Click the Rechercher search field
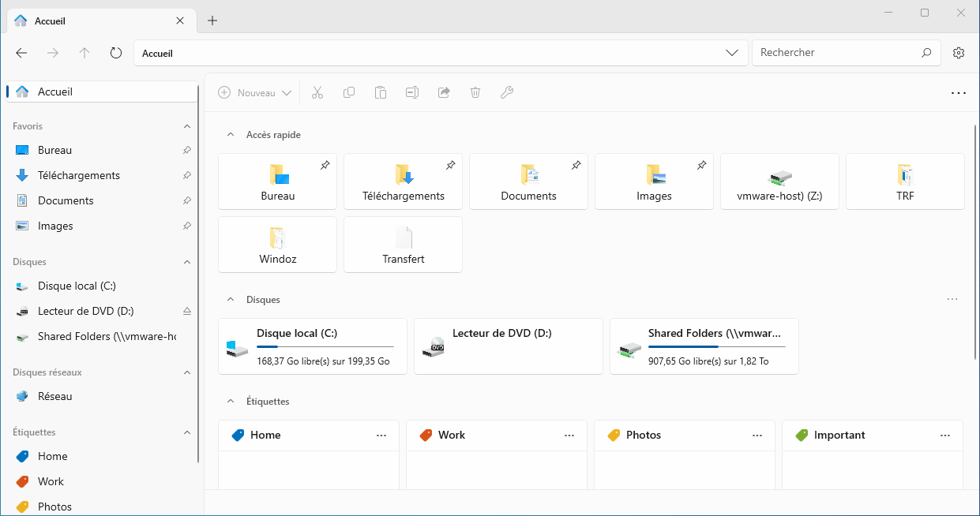 [x=837, y=53]
